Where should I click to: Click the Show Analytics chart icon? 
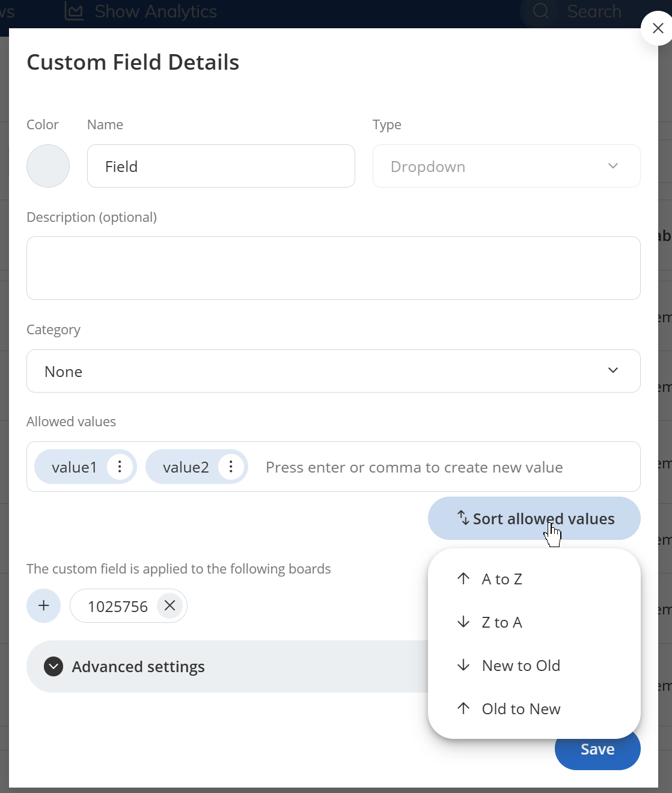74,11
